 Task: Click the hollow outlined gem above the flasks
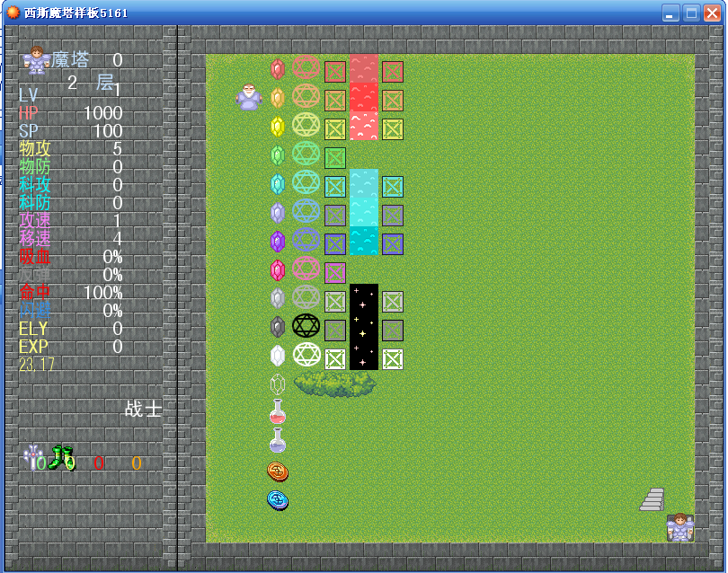(278, 384)
